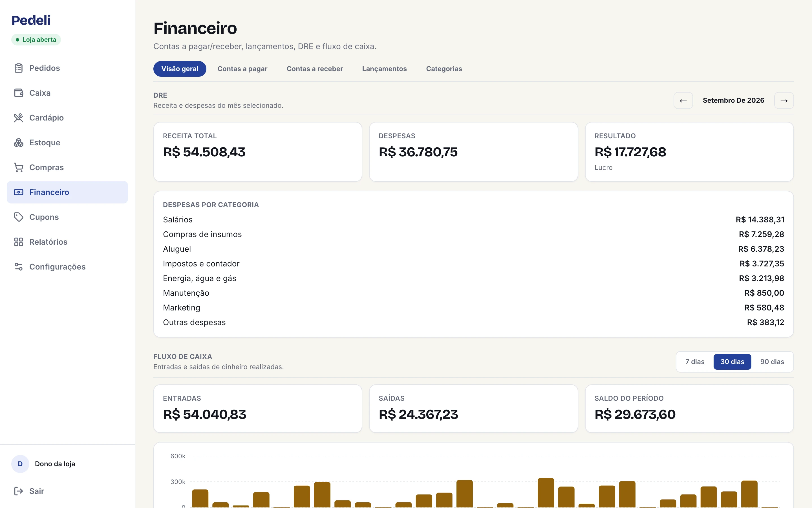Open the Contas a receber tab
This screenshot has width=812, height=508.
point(315,69)
